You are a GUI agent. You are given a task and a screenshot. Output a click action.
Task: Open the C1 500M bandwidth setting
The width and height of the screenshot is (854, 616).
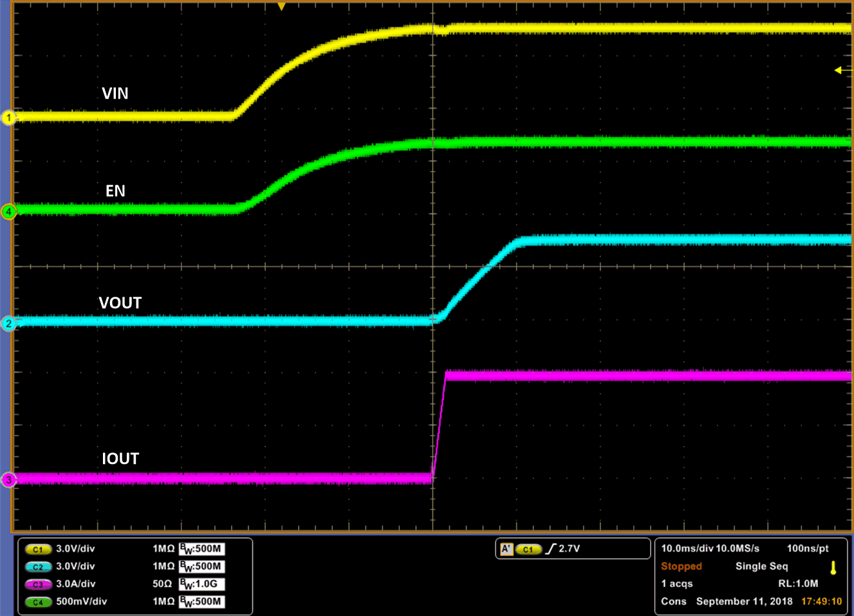pos(201,549)
